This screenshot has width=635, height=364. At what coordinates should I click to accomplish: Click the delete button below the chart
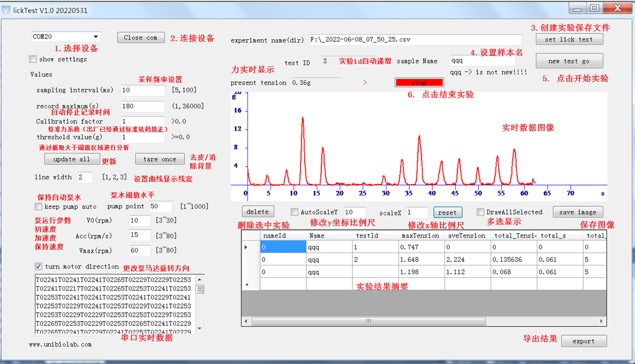(x=258, y=212)
